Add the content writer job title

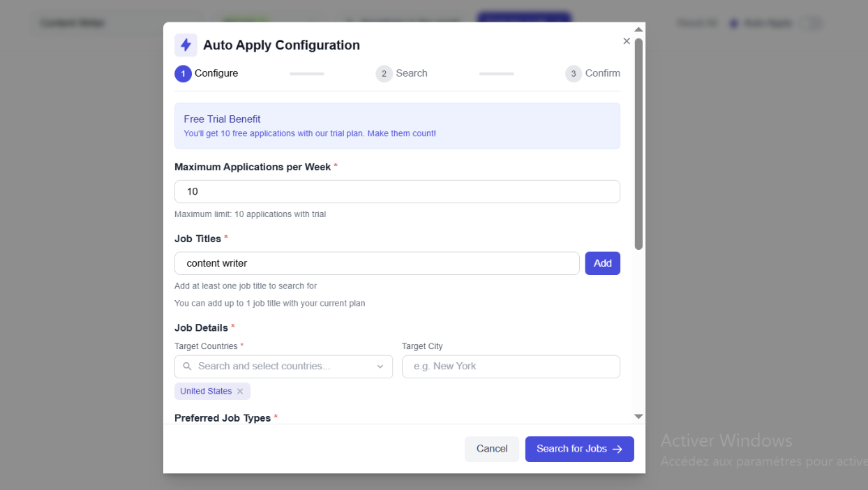tap(602, 263)
